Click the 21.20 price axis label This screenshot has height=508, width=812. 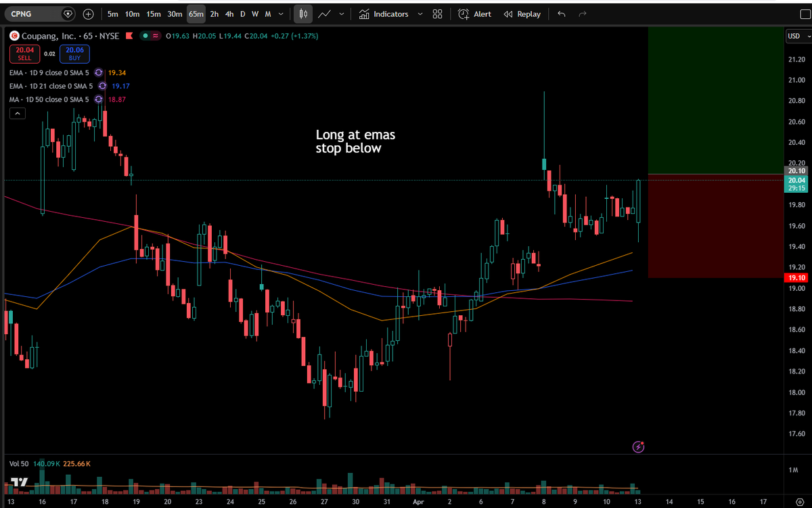click(796, 60)
